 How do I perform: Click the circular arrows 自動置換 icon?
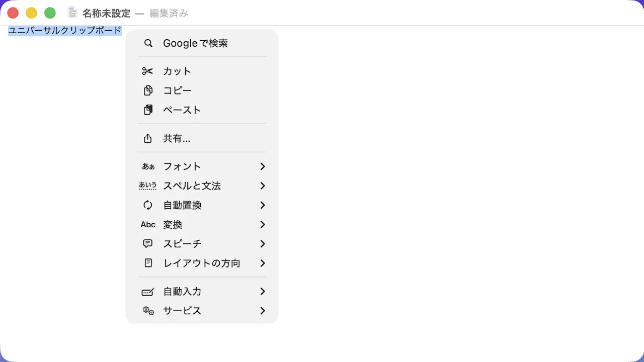(x=147, y=205)
